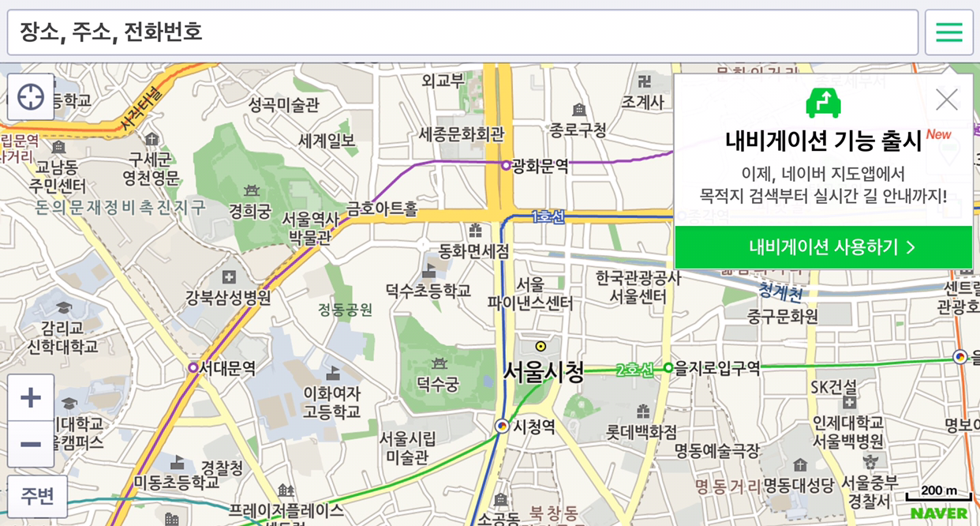Click the 강북삼성병원 hospital icon
Viewport: 980px width, 526px height.
click(x=229, y=277)
